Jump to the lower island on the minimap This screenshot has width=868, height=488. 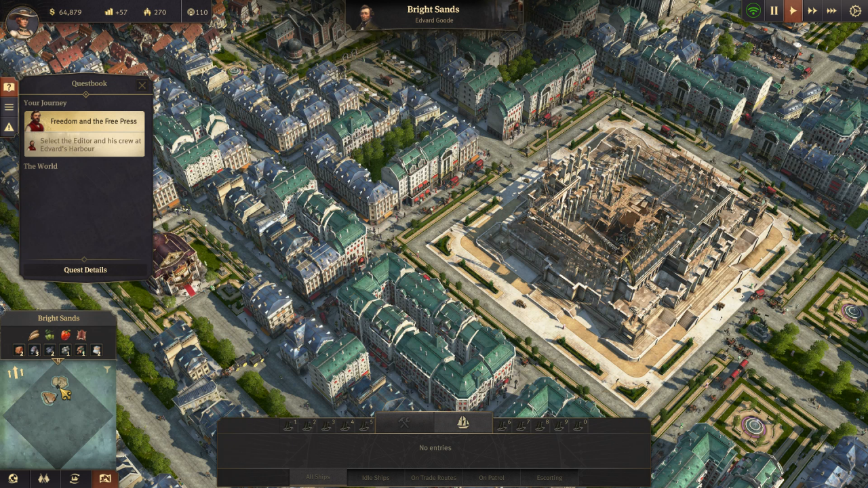pyautogui.click(x=48, y=398)
